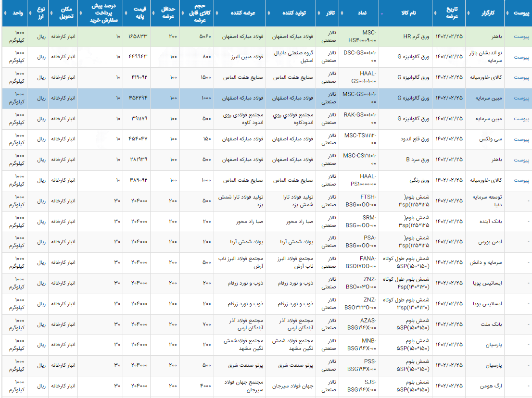Click base price cell ۳۹۱۱۷۹

point(137,119)
